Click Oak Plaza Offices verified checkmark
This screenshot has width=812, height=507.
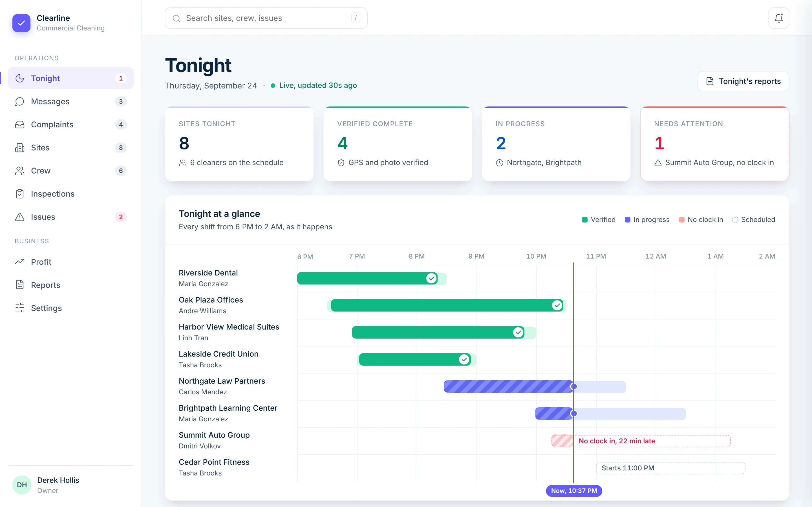click(x=557, y=305)
